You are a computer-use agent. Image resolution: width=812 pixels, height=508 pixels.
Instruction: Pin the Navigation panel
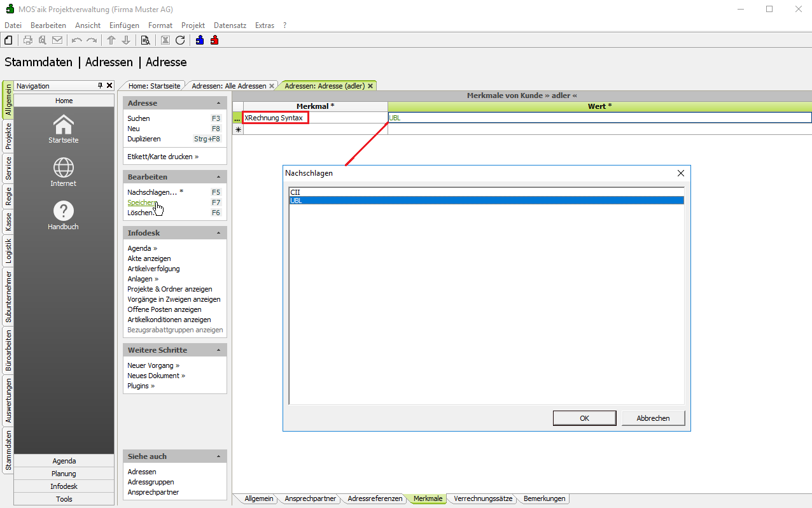(x=100, y=86)
